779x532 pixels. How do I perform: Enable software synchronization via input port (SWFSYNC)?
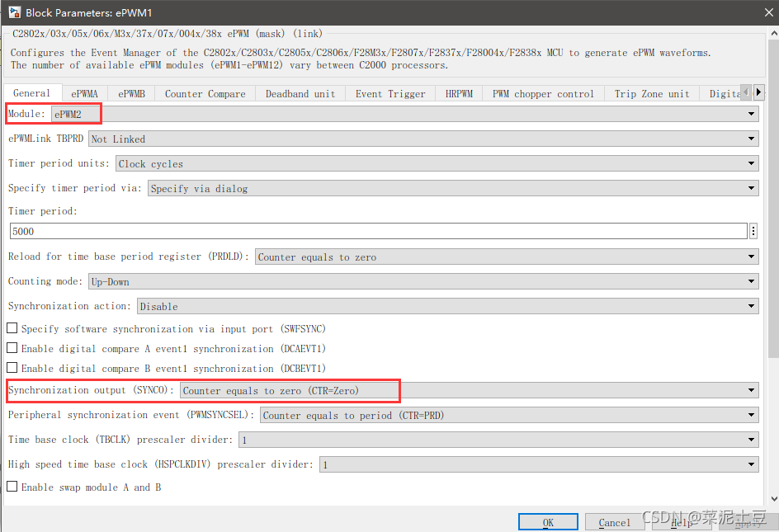click(x=12, y=328)
